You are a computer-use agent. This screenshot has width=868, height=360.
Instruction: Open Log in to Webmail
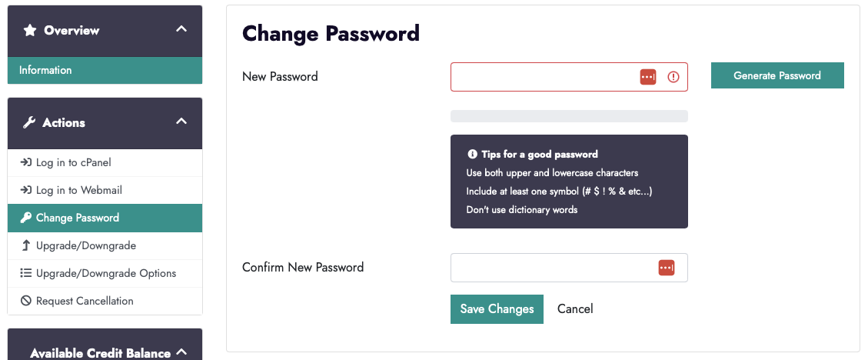pos(78,190)
